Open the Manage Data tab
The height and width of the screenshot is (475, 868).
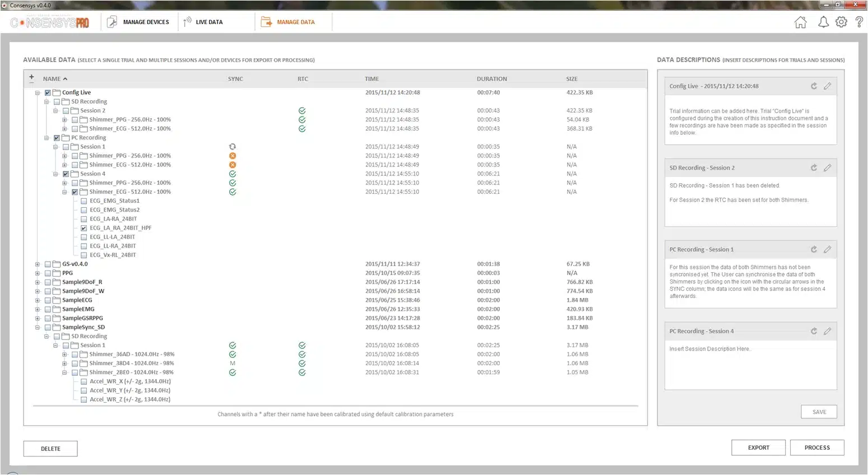pos(288,22)
